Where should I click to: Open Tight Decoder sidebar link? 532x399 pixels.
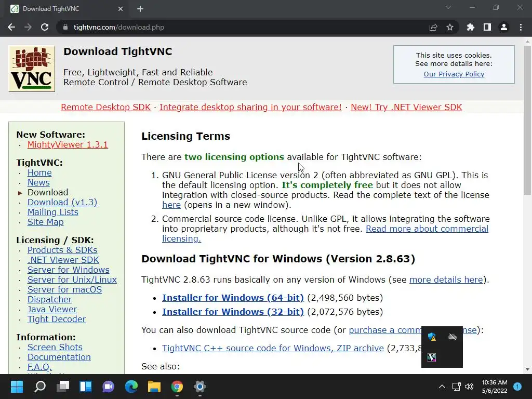coord(56,319)
